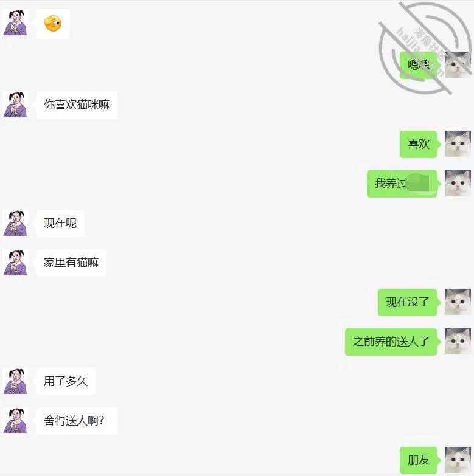The height and width of the screenshot is (476, 474).
Task: Open cat avatar beside '朋友' reply
Action: pyautogui.click(x=458, y=460)
